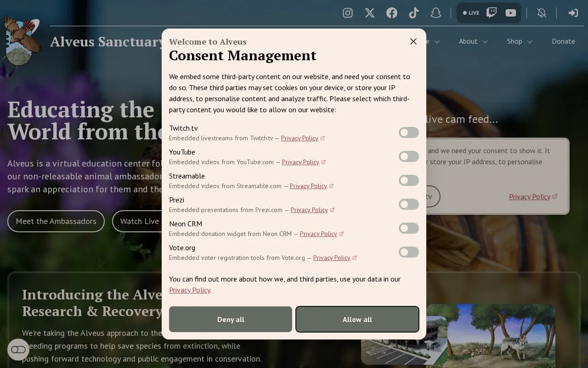
Task: Open Streamable's Privacy Policy link
Action: point(308,186)
